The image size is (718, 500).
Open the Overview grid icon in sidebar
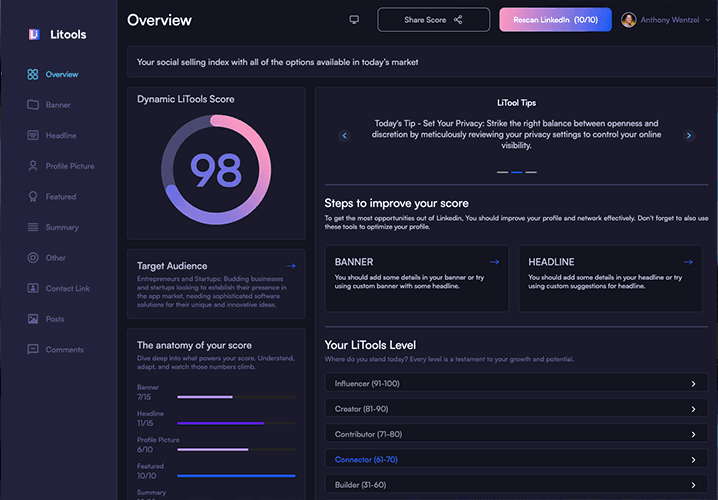point(33,74)
